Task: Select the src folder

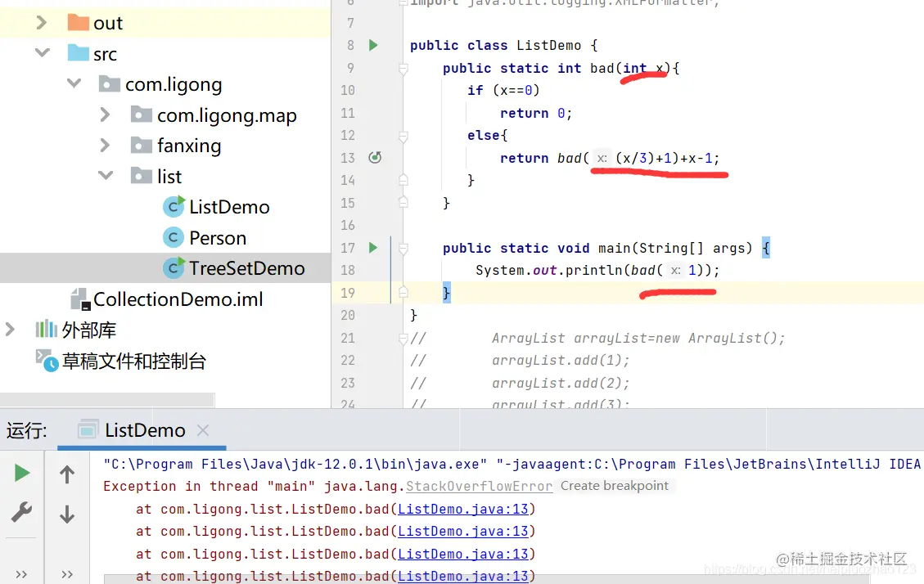Action: tap(105, 54)
